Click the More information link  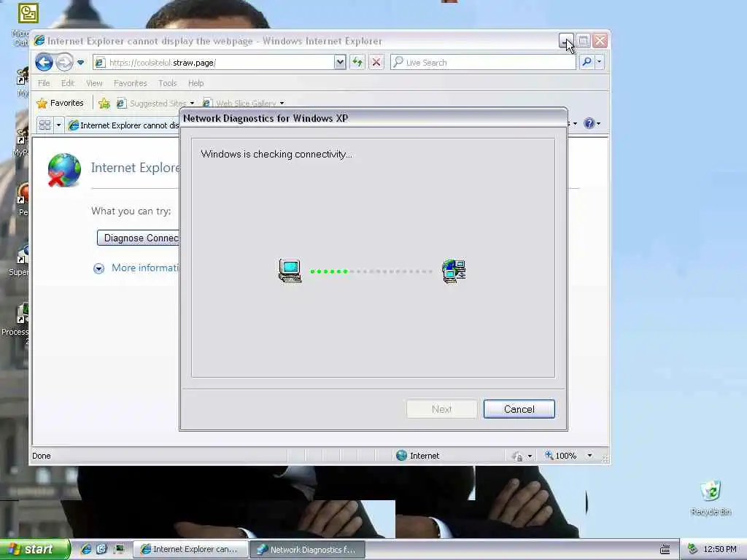(145, 268)
